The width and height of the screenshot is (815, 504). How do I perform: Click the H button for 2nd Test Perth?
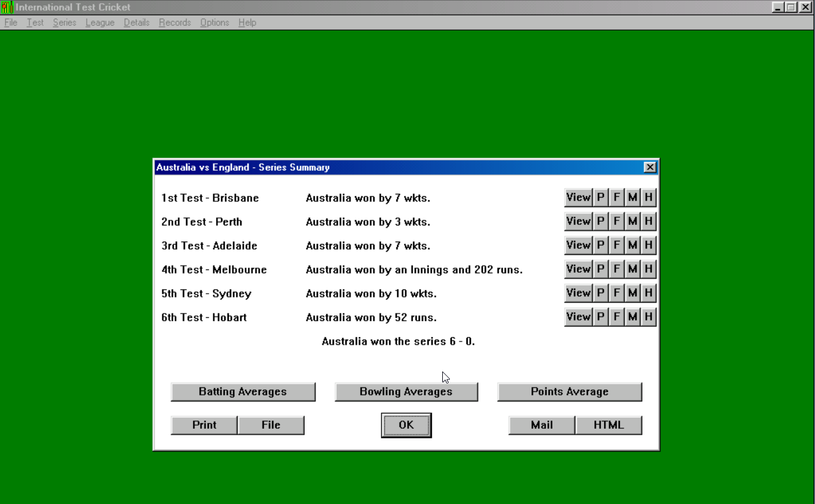[648, 221]
